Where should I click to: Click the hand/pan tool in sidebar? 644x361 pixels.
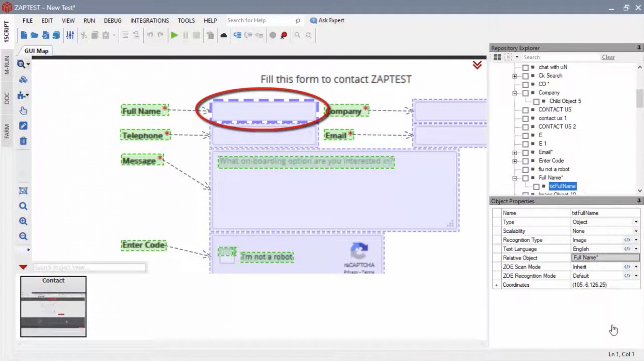[x=23, y=111]
